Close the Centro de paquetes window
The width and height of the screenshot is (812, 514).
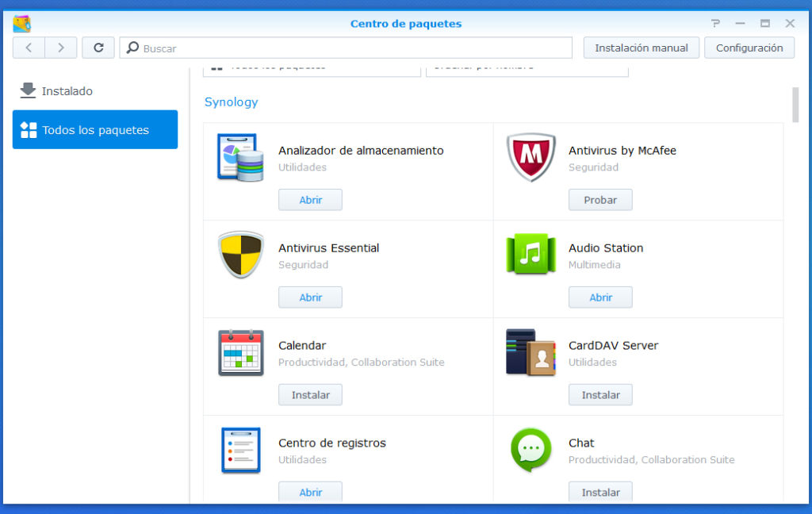tap(790, 23)
